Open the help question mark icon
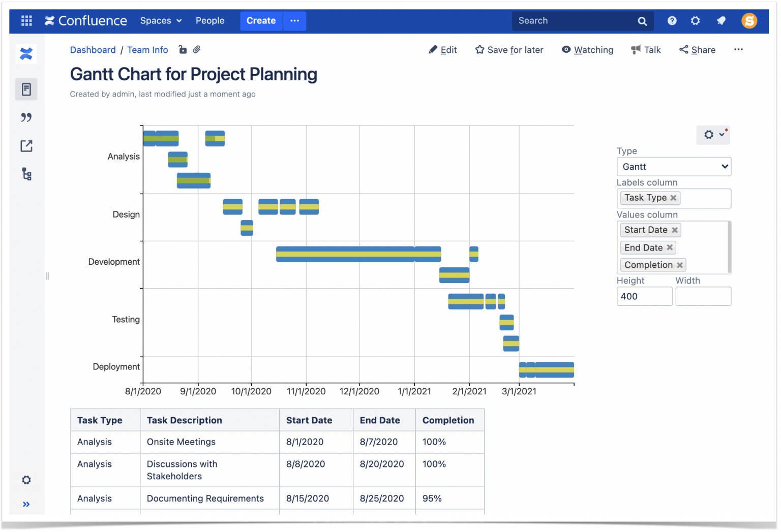 [x=672, y=21]
